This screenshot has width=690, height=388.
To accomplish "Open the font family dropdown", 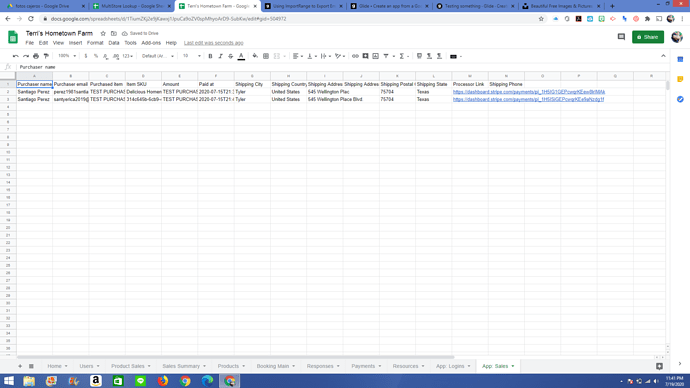I will pyautogui.click(x=158, y=56).
